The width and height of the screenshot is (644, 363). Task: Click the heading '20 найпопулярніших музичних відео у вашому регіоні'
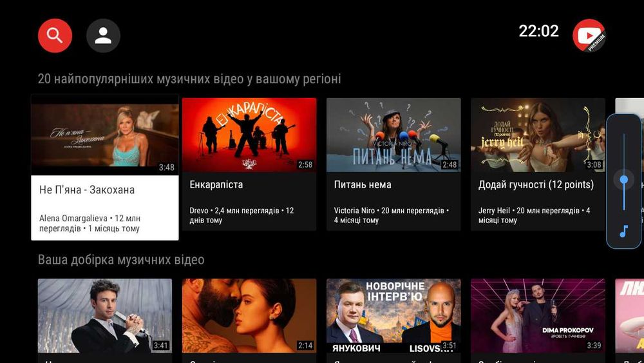point(189,79)
